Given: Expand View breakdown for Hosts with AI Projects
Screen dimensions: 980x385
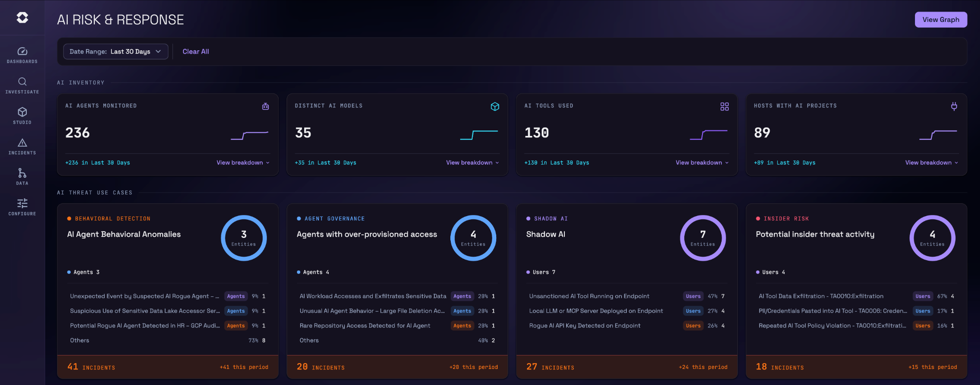Looking at the screenshot, I should 932,163.
